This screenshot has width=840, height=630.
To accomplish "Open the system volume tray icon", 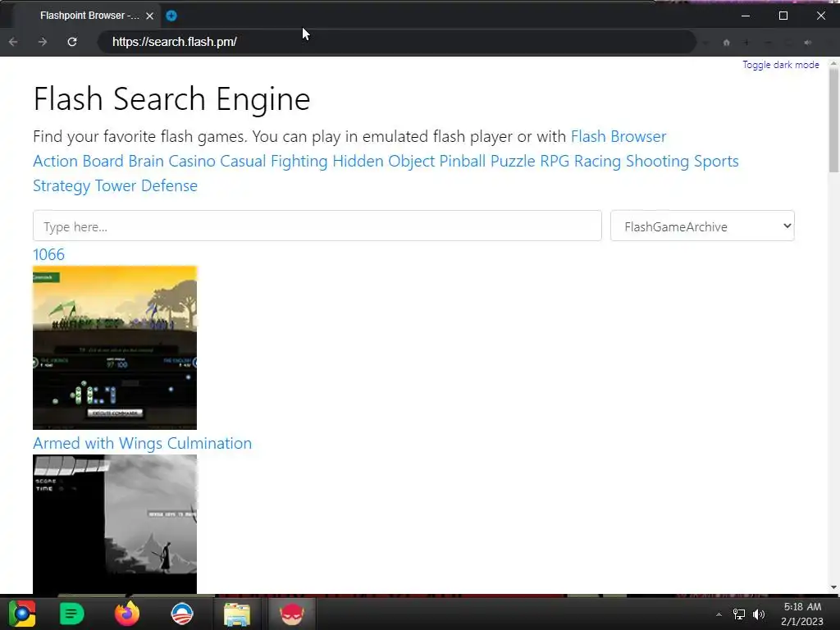I will tap(759, 614).
